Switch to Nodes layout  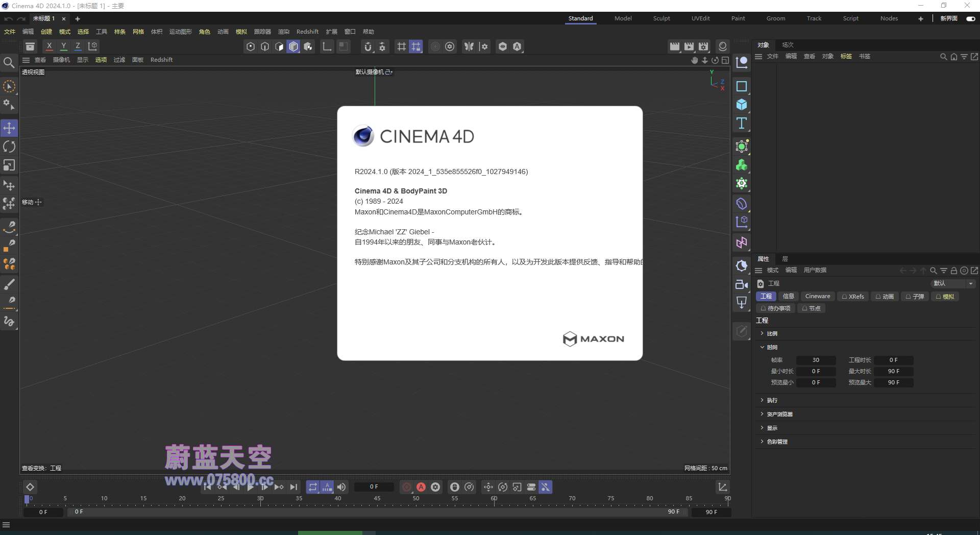point(889,18)
